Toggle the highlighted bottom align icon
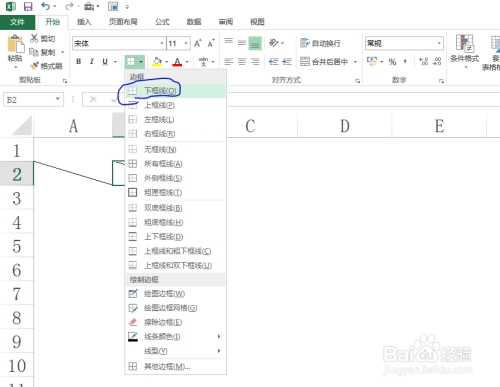 coord(255,43)
